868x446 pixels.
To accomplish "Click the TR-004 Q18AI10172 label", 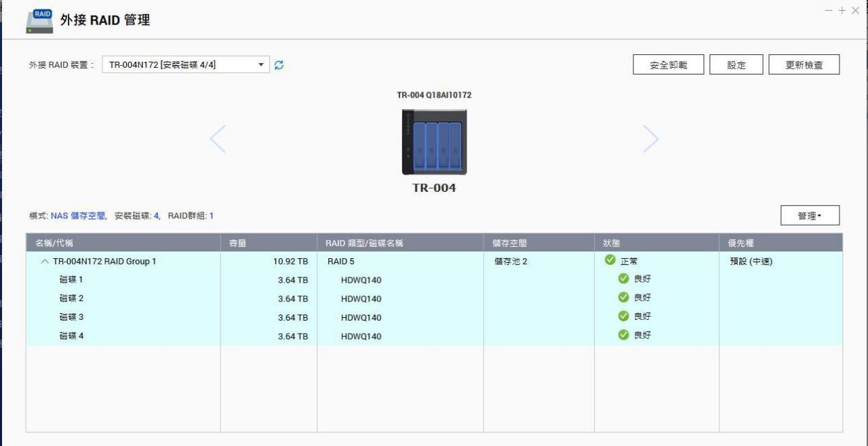I will coord(434,95).
